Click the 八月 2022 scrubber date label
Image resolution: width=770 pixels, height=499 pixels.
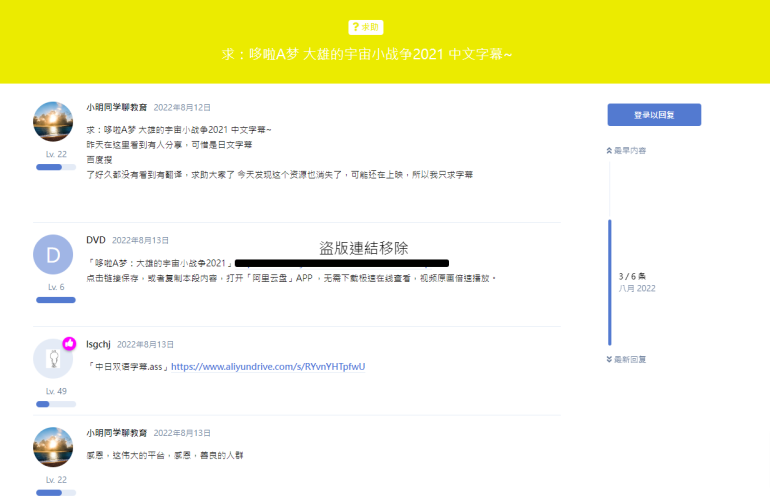pyautogui.click(x=637, y=288)
